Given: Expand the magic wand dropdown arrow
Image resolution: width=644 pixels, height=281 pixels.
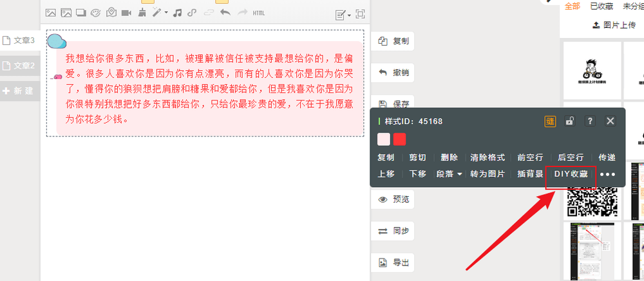Looking at the screenshot, I should tap(166, 13).
